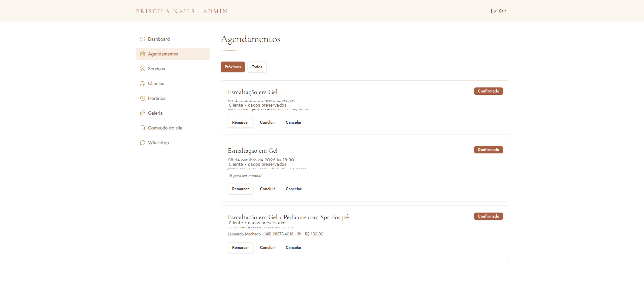Open Clientes in the sidebar
Image resolution: width=644 pixels, height=299 pixels.
pyautogui.click(x=173, y=83)
